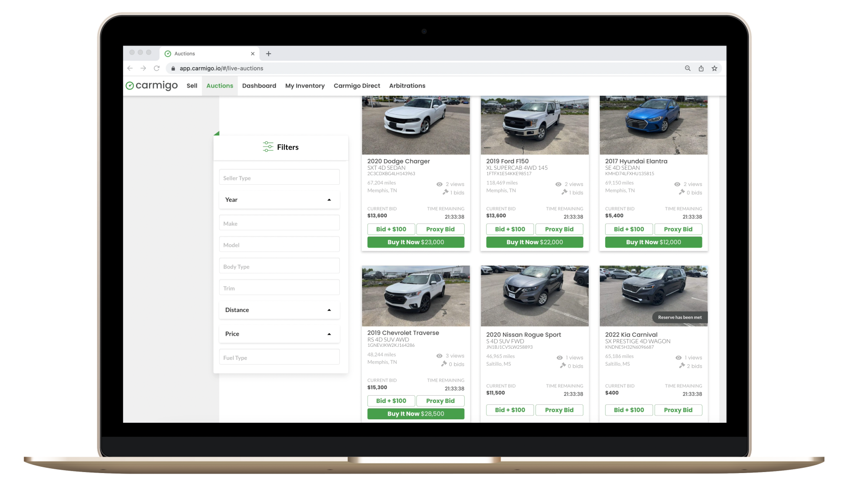
Task: Open a new browser tab
Action: point(269,54)
